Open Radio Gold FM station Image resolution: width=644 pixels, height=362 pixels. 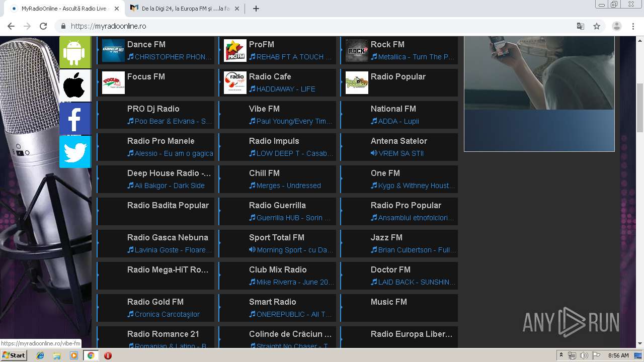pyautogui.click(x=156, y=308)
